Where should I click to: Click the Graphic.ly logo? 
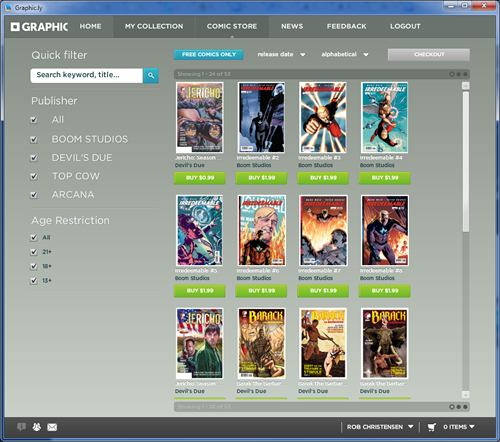coord(39,27)
